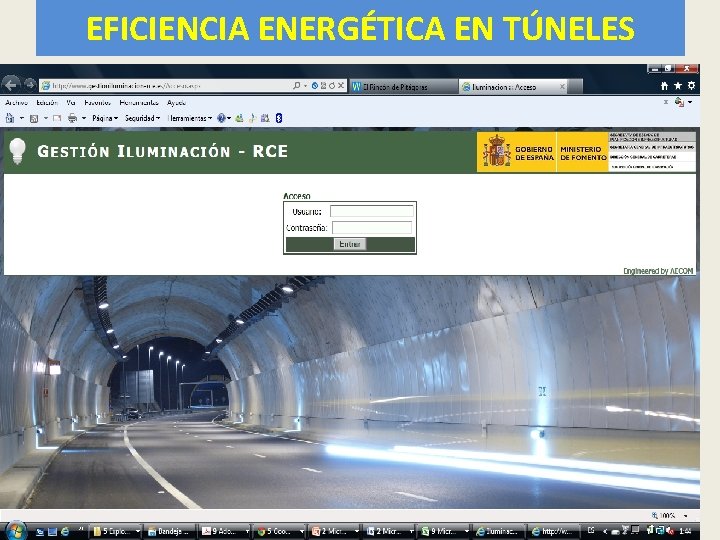The height and width of the screenshot is (540, 720).
Task: Click the system tray clock
Action: pyautogui.click(x=686, y=531)
